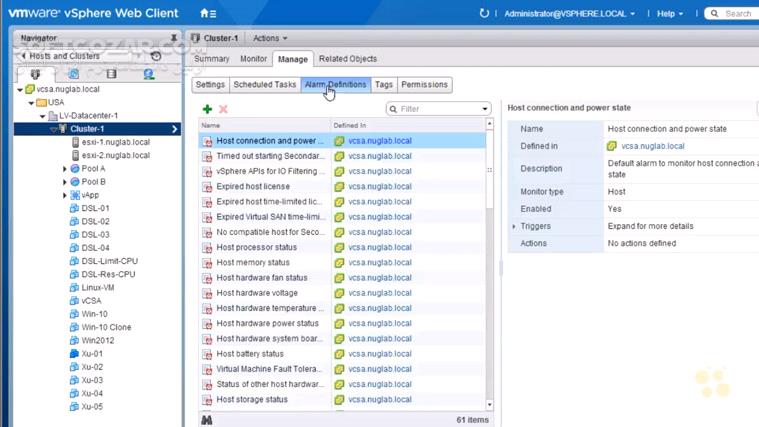Select DSL-Limit-CPU virtual machine
759x427 pixels.
click(110, 261)
